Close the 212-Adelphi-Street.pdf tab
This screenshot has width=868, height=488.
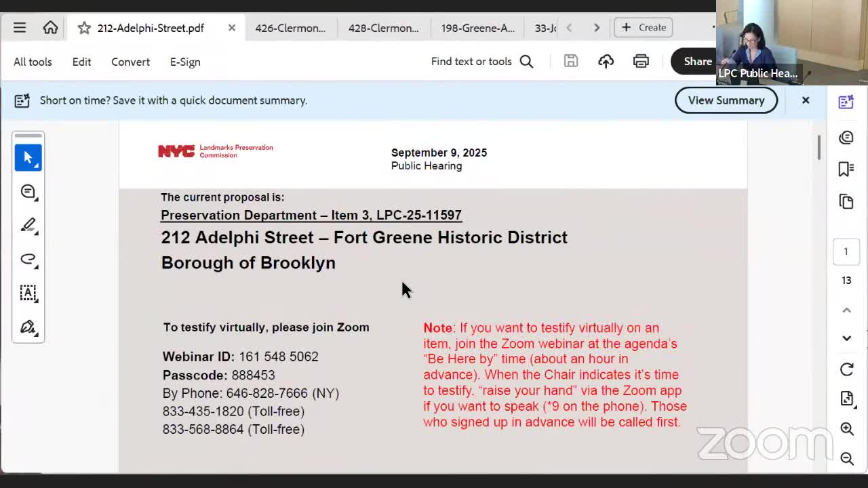(x=232, y=28)
